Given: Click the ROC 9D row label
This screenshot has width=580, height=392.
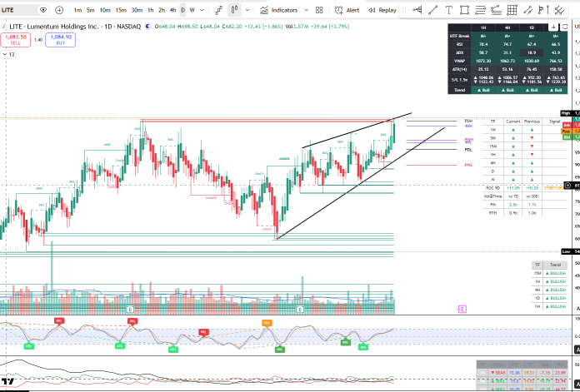Looking at the screenshot, I should (492, 188).
